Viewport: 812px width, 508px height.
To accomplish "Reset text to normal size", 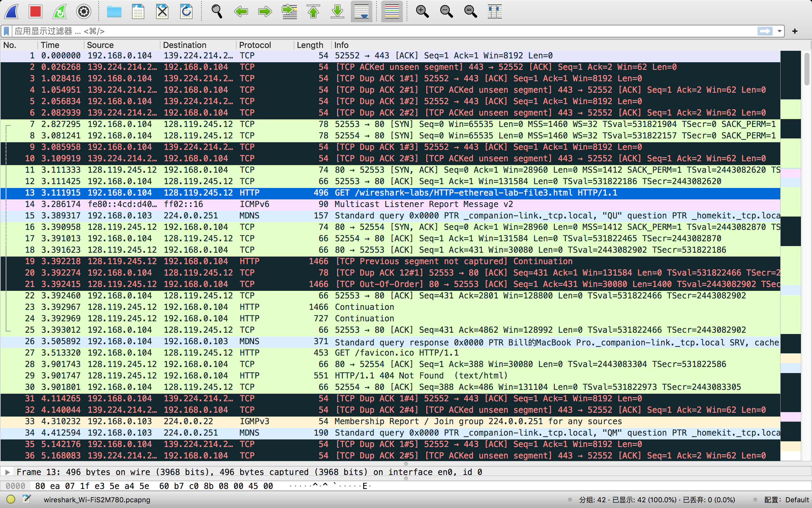I will 471,12.
